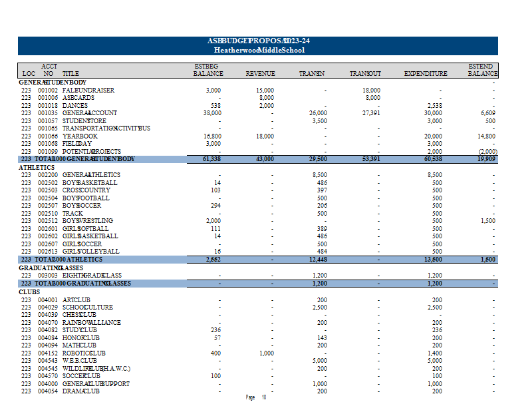
Task: Select the Heatherwood Middle School subtitle
Action: pyautogui.click(x=259, y=51)
